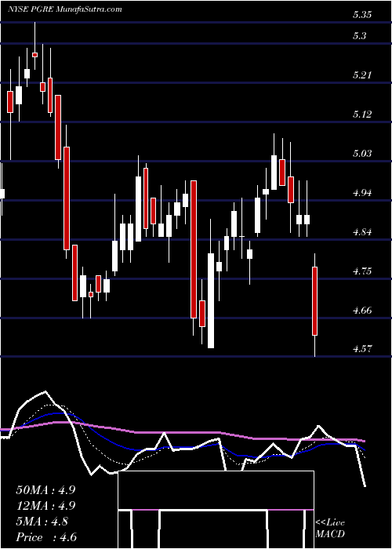
Task: Select the 5.12 price axis label
Action: point(362,114)
